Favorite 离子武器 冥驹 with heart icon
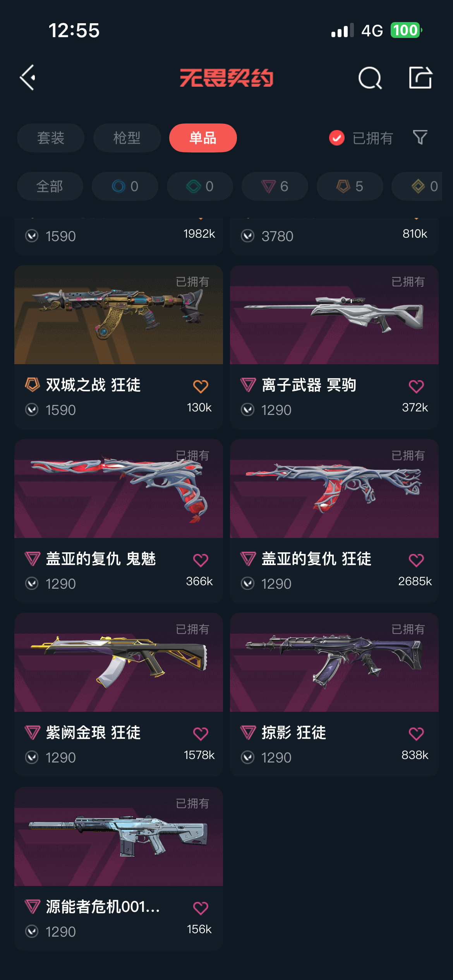 click(416, 386)
